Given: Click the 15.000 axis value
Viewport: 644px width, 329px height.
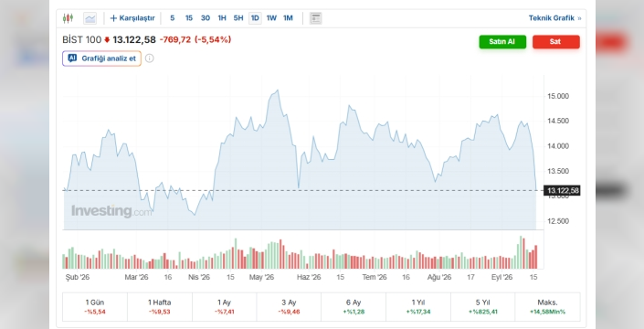Looking at the screenshot, I should [x=558, y=96].
